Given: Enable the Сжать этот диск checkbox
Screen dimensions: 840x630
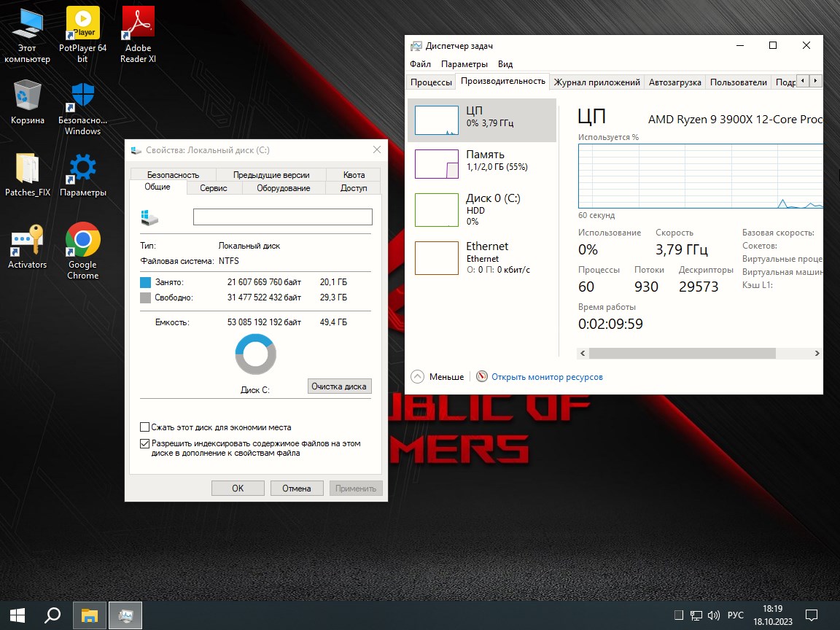Looking at the screenshot, I should click(x=144, y=426).
